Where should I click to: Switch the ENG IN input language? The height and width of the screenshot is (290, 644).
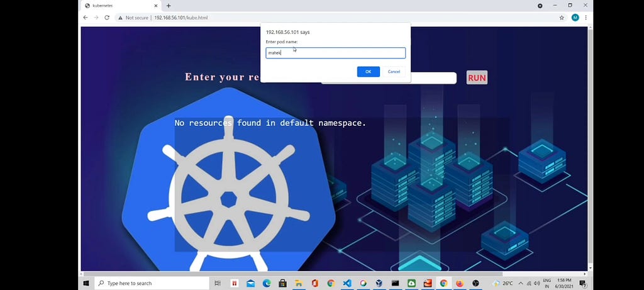pyautogui.click(x=547, y=283)
